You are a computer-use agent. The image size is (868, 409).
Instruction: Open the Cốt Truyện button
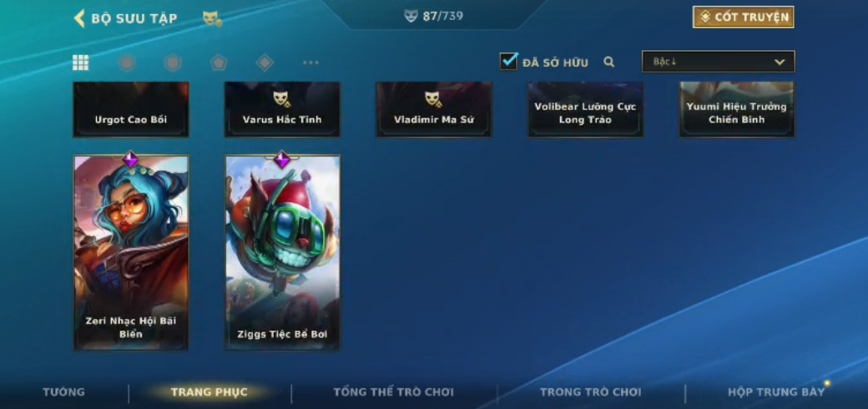(743, 18)
